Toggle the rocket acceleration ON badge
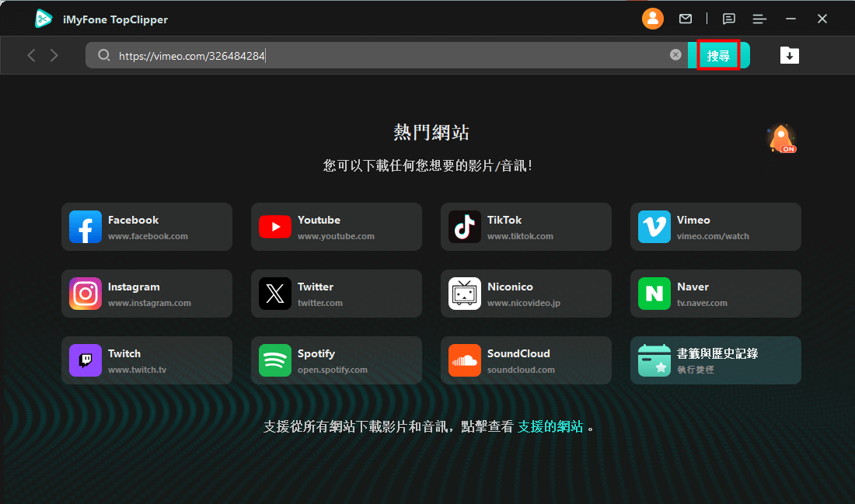The width and height of the screenshot is (855, 504). coord(781,138)
